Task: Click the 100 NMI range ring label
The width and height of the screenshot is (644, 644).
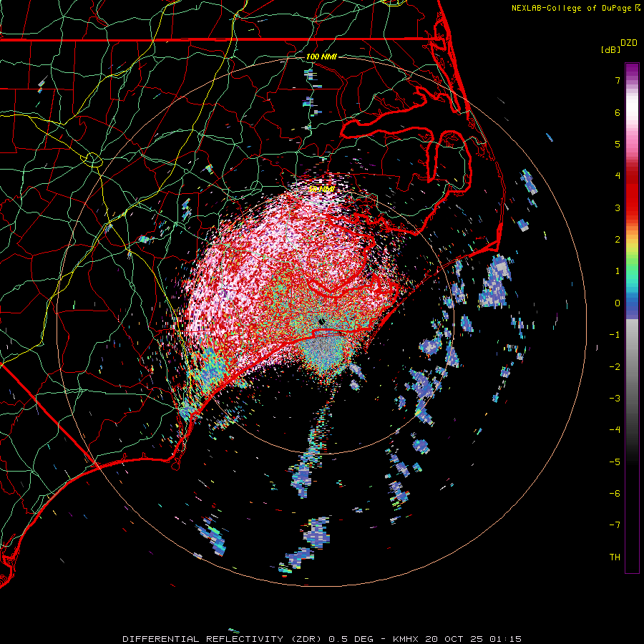Action: (x=321, y=57)
